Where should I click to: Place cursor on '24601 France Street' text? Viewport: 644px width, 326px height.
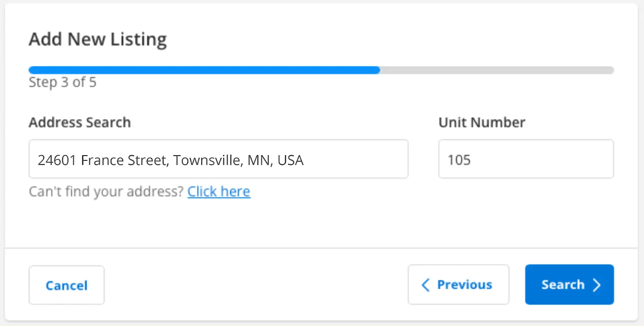tap(103, 160)
